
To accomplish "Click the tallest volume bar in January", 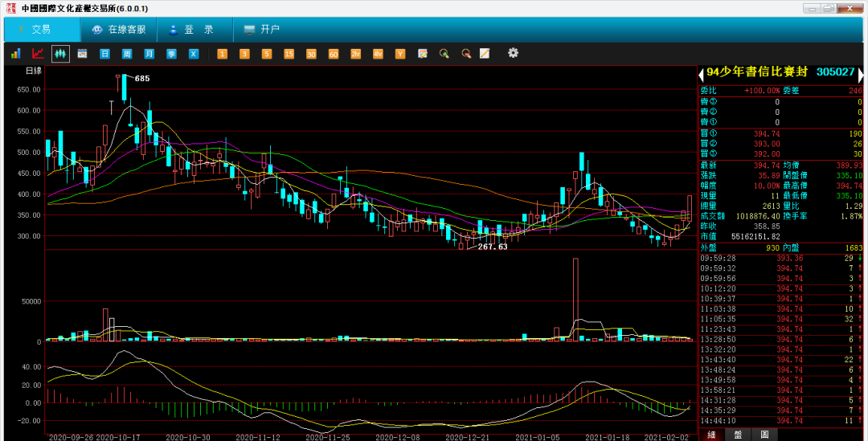I will [x=575, y=300].
